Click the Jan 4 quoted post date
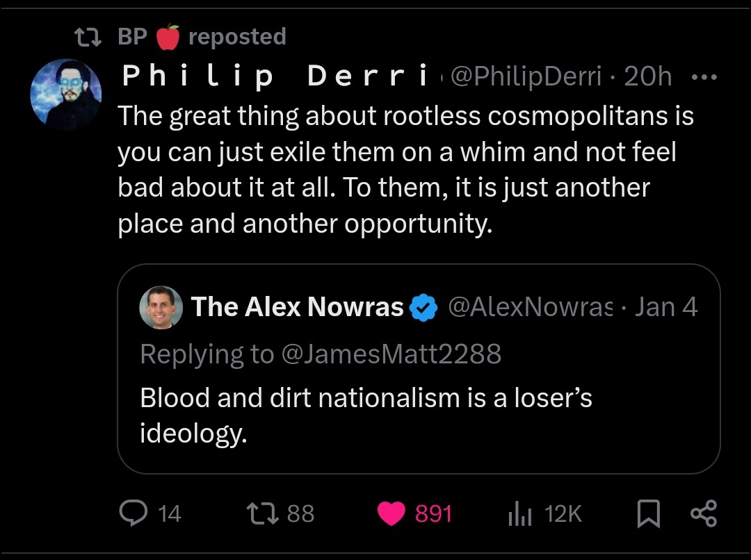 tap(666, 306)
